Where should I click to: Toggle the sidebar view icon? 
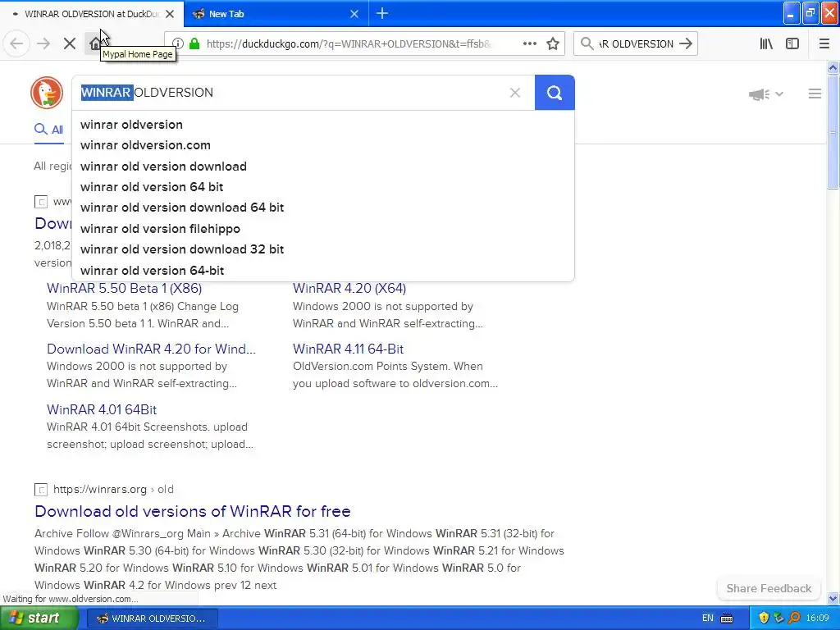[x=792, y=43]
